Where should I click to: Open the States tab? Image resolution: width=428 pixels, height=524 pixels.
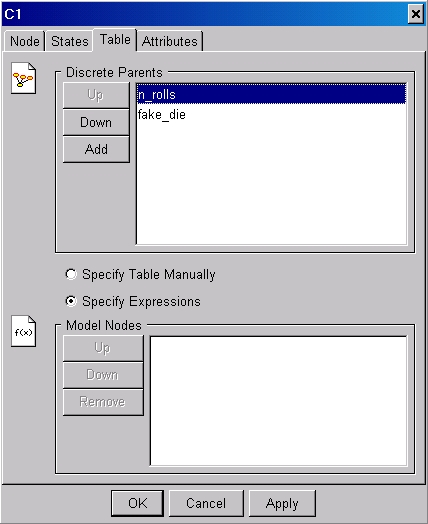[69, 41]
